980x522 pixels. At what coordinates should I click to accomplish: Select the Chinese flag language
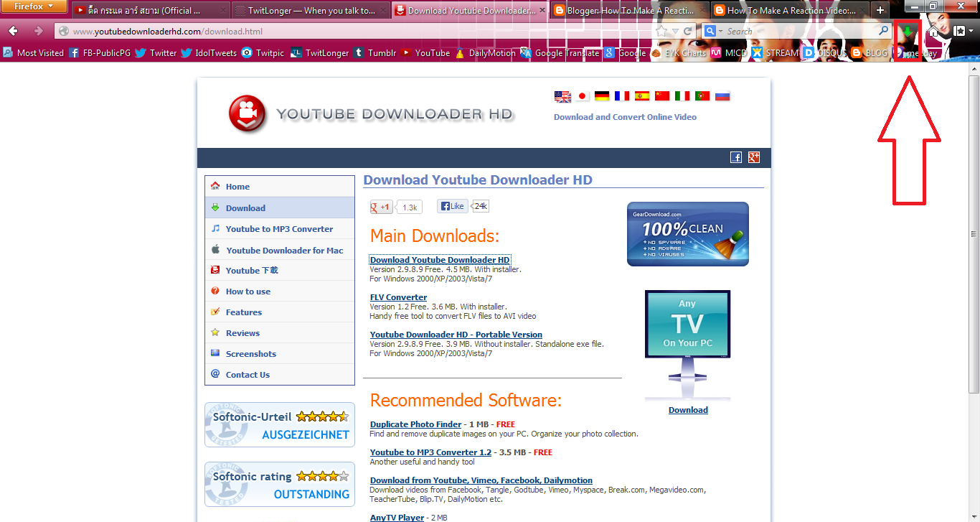coord(662,95)
